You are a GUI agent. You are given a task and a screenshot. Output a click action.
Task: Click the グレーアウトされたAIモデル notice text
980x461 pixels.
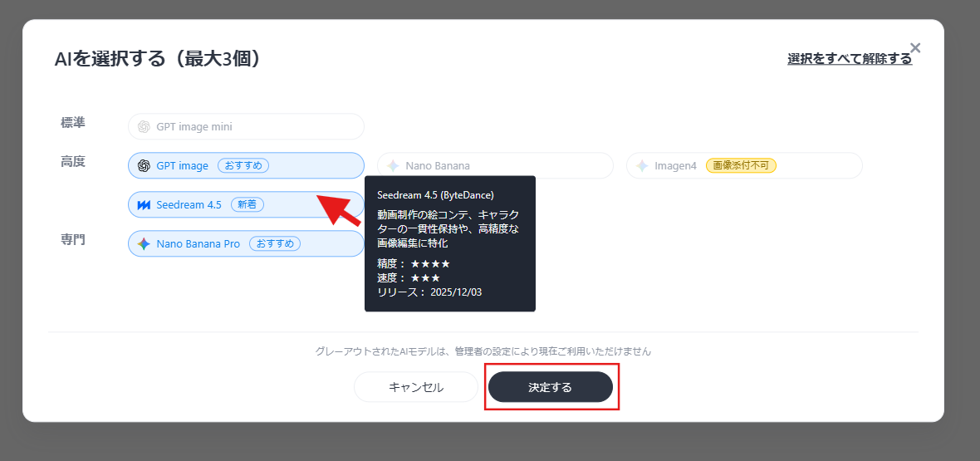483,351
